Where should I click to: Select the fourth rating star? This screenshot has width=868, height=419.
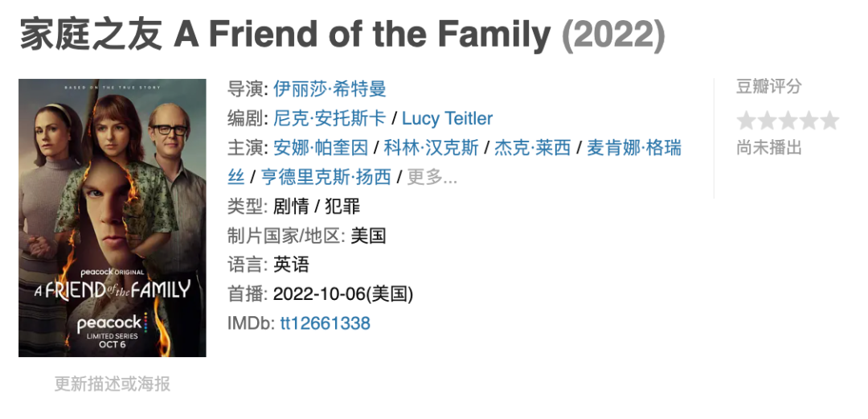click(809, 121)
